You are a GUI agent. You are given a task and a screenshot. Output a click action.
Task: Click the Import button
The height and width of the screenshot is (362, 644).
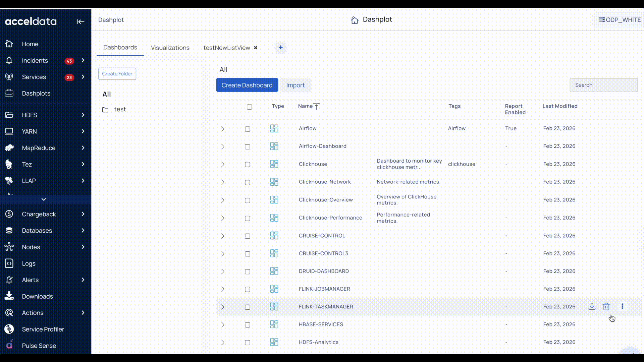pyautogui.click(x=295, y=85)
